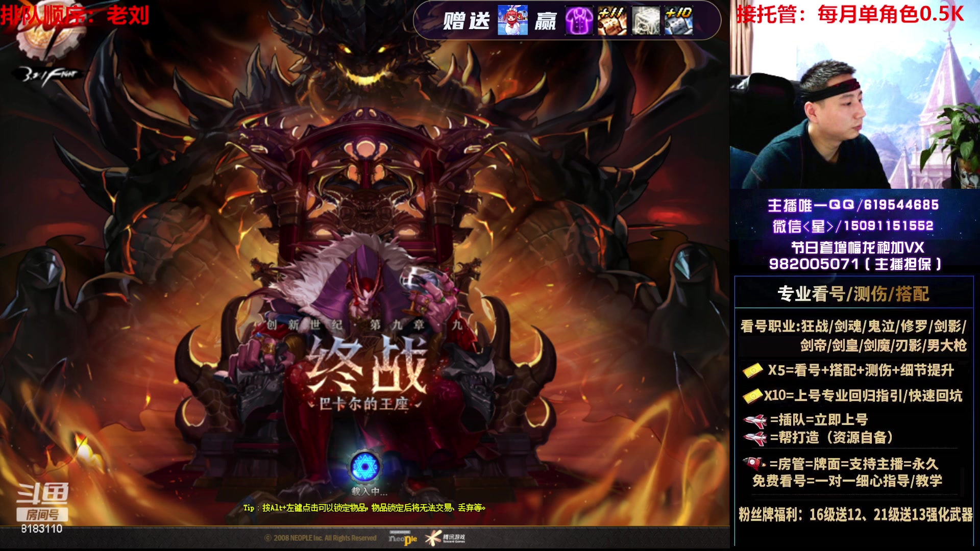Viewport: 980px width, 551px height.
Task: Click the =房管=牌面=支持主播=永久 text
Action: click(x=854, y=464)
